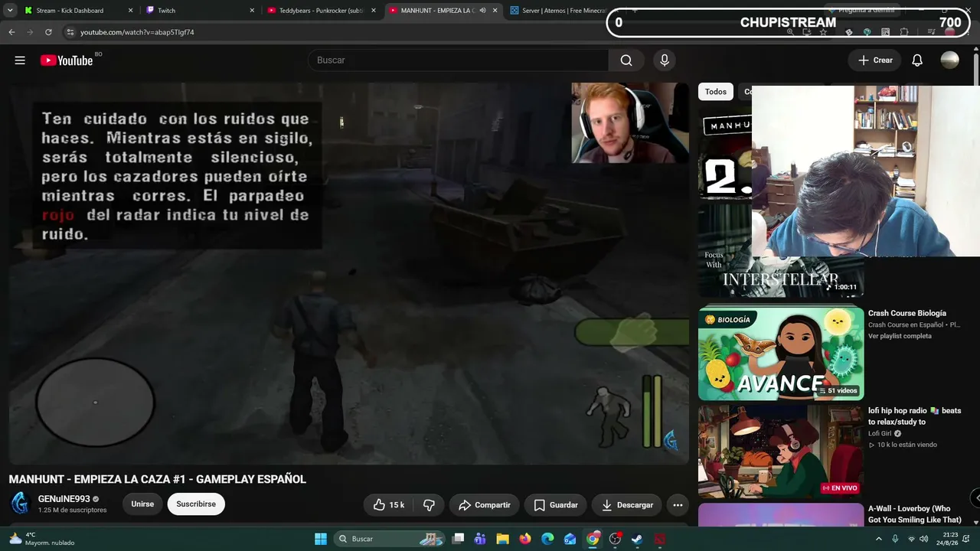Like the video with 15 k likes
This screenshot has height=551, width=980.
pyautogui.click(x=389, y=505)
